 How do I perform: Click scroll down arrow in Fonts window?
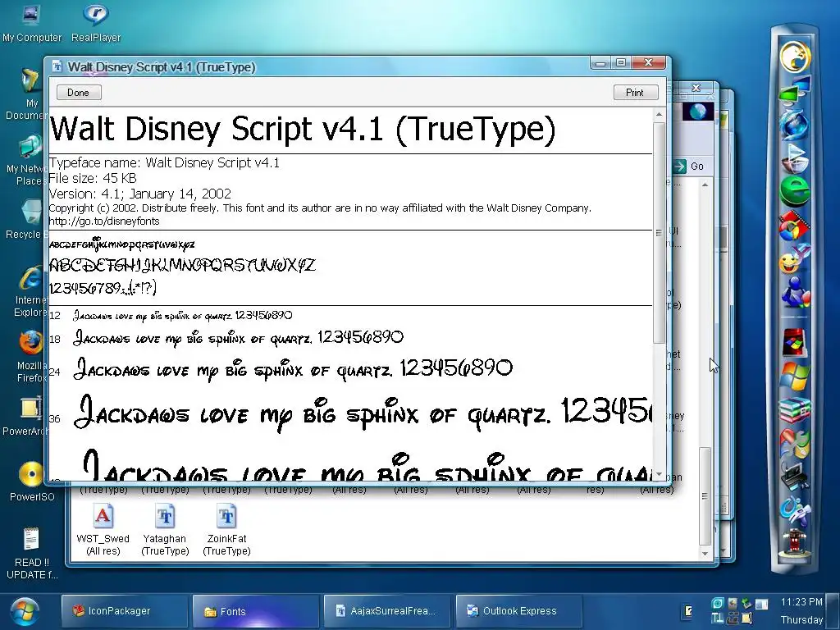(x=705, y=554)
